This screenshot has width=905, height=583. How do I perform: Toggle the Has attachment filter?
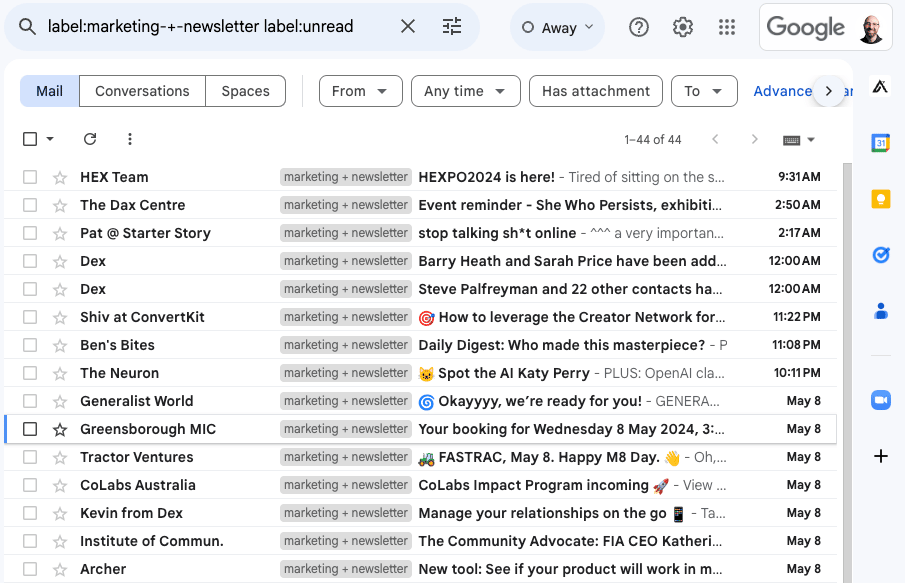coord(596,91)
